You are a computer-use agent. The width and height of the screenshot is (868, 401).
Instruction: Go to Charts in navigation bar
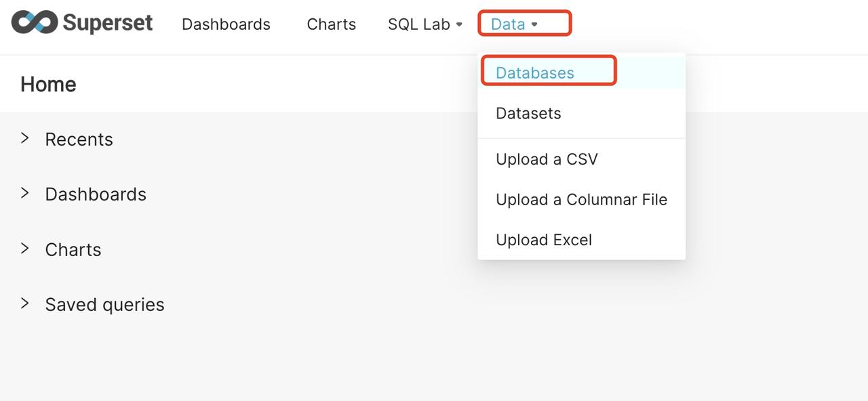pyautogui.click(x=331, y=24)
